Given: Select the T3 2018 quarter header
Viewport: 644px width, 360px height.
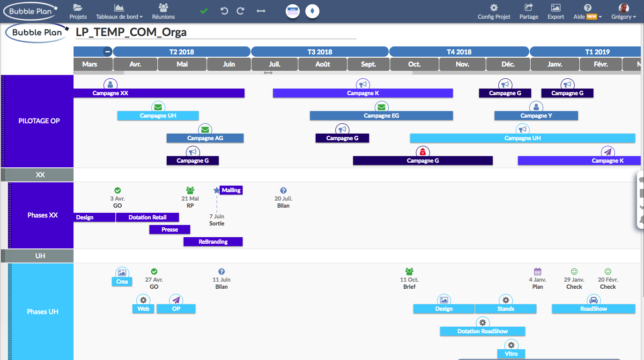Looking at the screenshot, I should (320, 52).
